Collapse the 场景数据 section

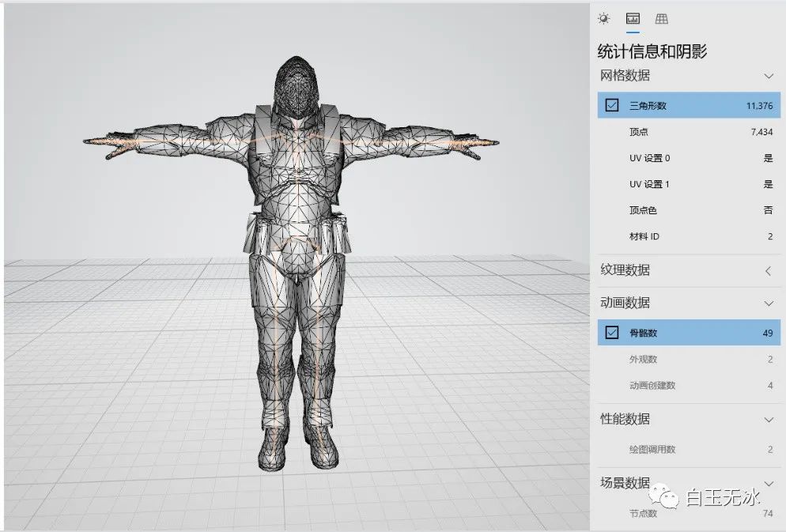pyautogui.click(x=769, y=484)
